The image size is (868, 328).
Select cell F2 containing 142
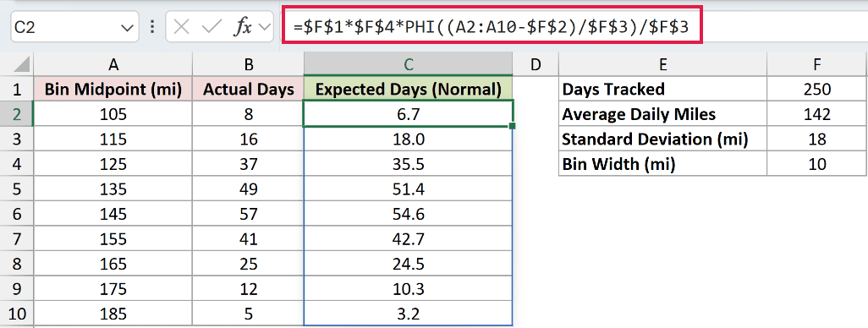817,113
